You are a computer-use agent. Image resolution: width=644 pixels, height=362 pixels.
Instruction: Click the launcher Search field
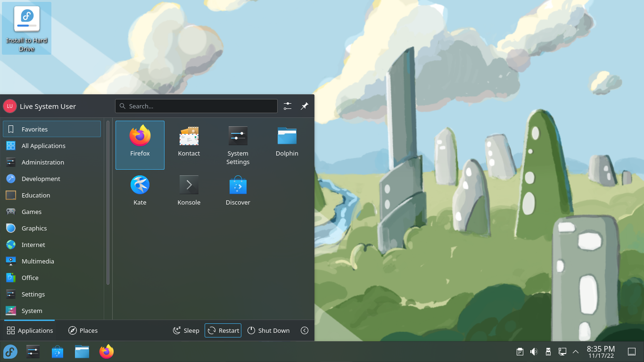196,106
